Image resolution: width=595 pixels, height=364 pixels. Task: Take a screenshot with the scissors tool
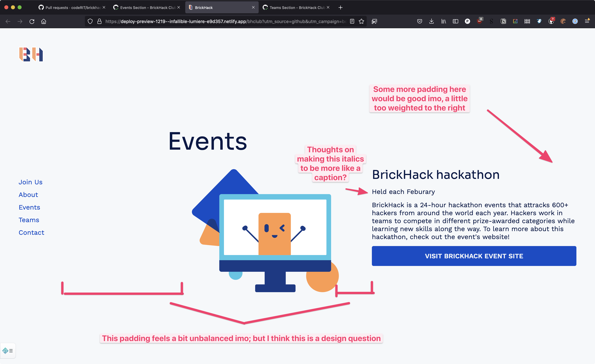click(374, 21)
